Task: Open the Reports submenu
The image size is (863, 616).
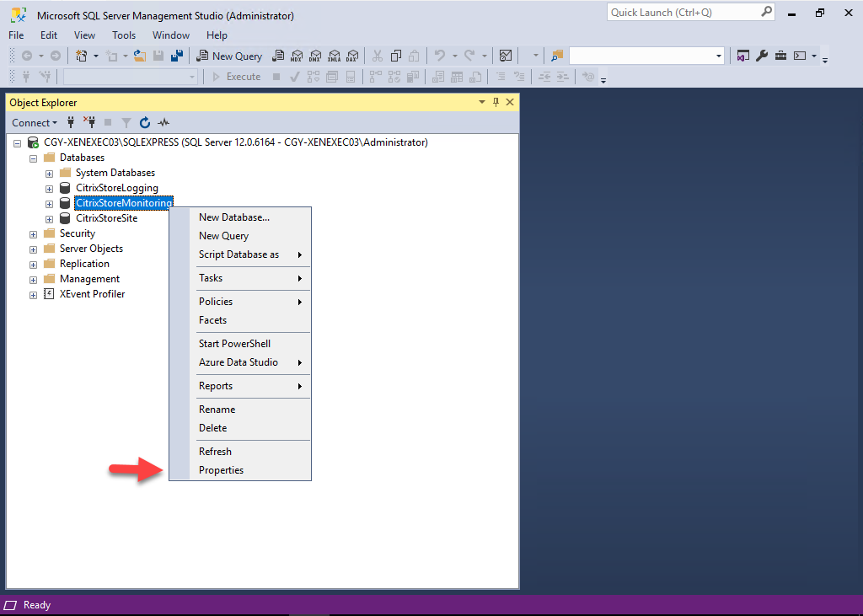Action: click(240, 386)
